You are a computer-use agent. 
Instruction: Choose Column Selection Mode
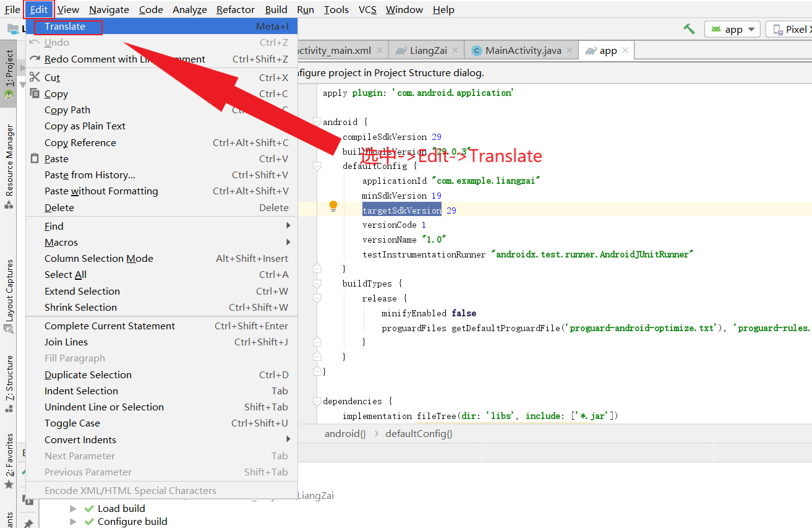[161, 258]
